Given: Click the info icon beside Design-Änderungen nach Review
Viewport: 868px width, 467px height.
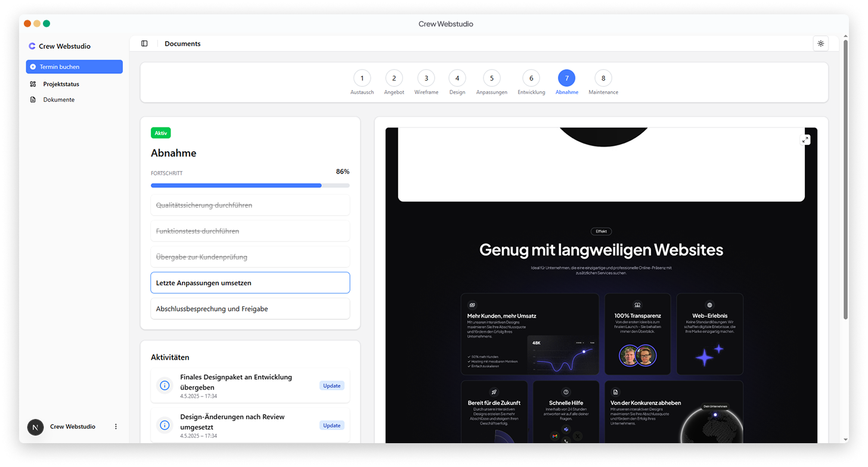Looking at the screenshot, I should click(x=164, y=425).
